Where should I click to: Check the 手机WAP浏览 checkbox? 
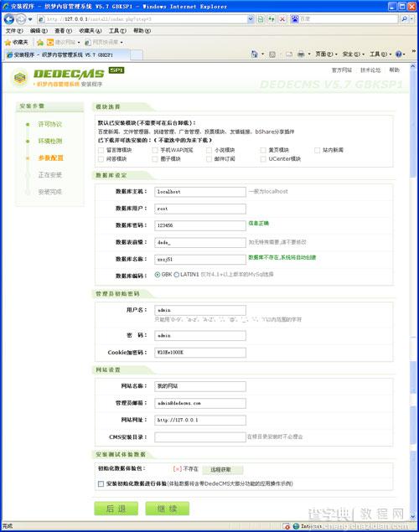tap(155, 150)
